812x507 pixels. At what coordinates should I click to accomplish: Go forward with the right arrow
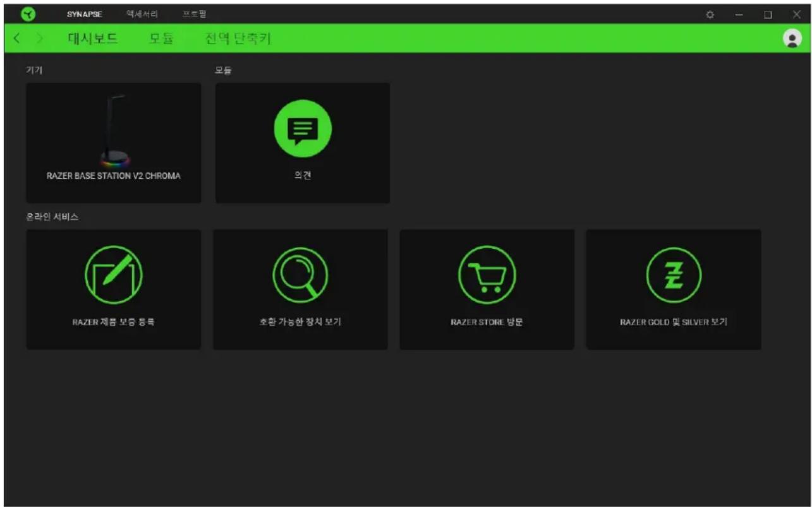[40, 39]
